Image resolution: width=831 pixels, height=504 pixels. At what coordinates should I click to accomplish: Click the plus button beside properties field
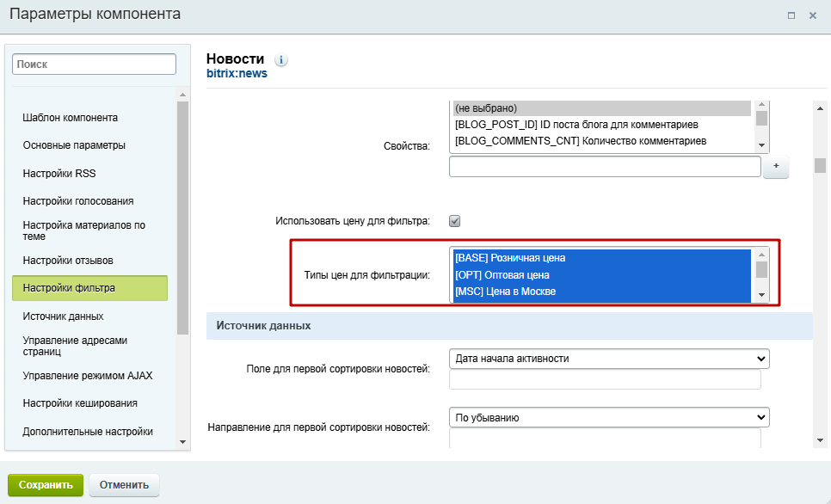776,166
